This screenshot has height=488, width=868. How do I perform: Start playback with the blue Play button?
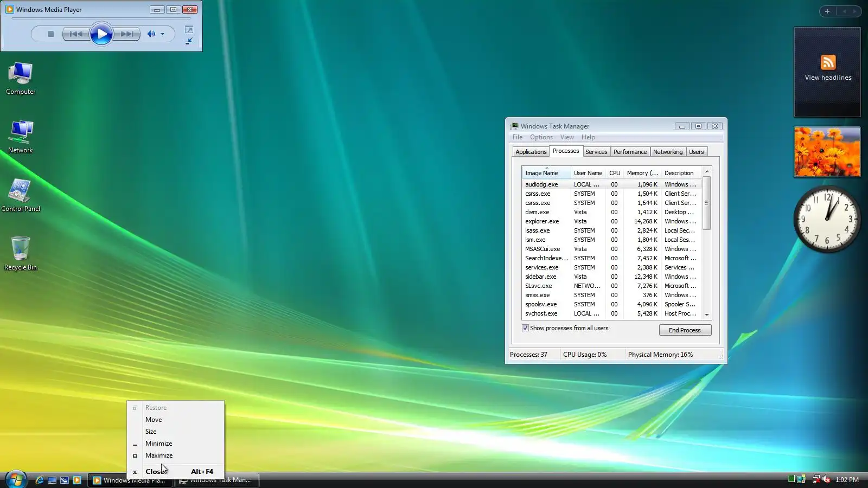click(101, 34)
